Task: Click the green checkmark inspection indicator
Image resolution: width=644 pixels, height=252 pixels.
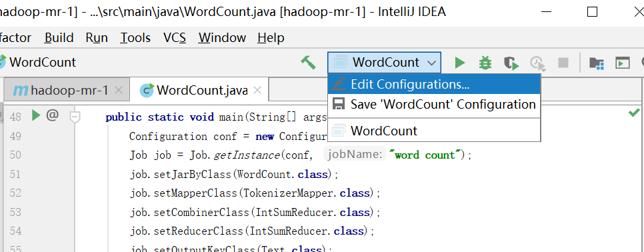Action: [x=634, y=113]
